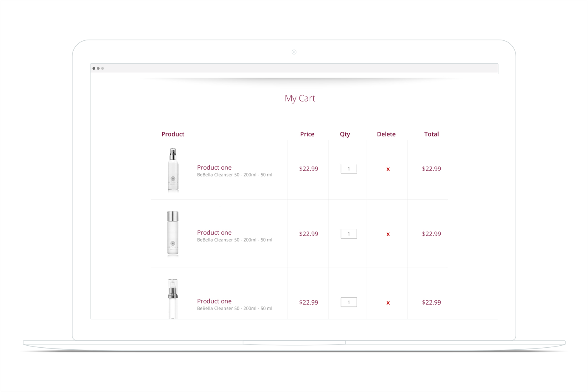The image size is (588, 392).
Task: Click the BeBella Cleanser 50 description text
Action: pyautogui.click(x=234, y=174)
